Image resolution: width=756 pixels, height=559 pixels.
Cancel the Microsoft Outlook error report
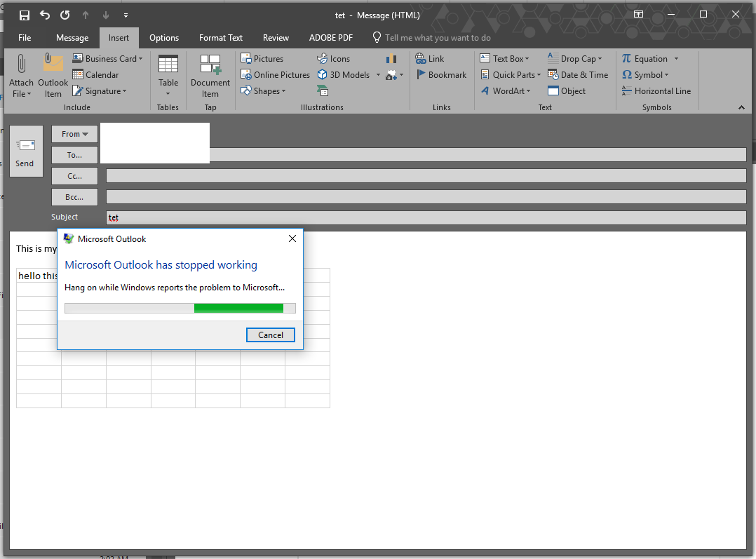(271, 335)
